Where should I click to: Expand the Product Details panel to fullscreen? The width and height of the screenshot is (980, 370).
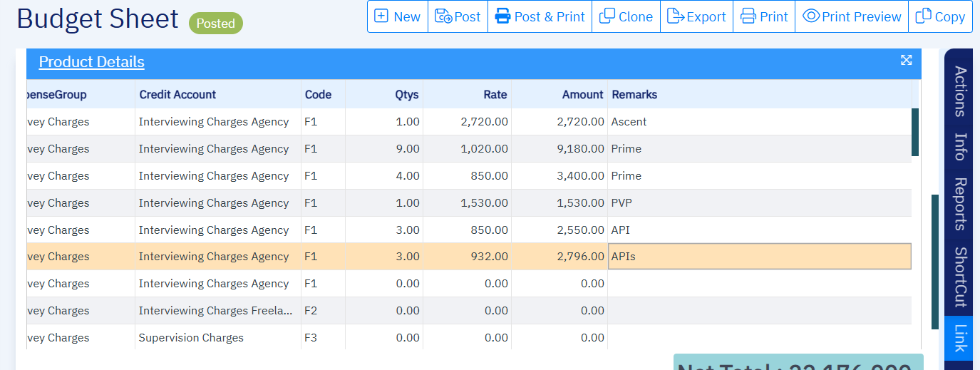pyautogui.click(x=907, y=60)
